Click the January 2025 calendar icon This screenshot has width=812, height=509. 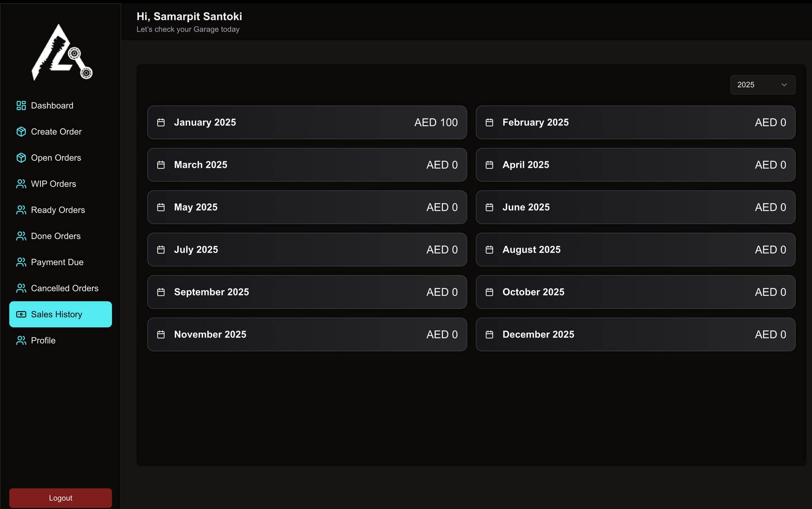click(161, 123)
